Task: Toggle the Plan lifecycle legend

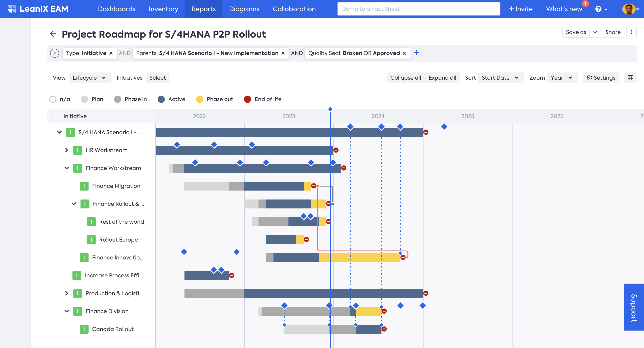Action: [92, 99]
